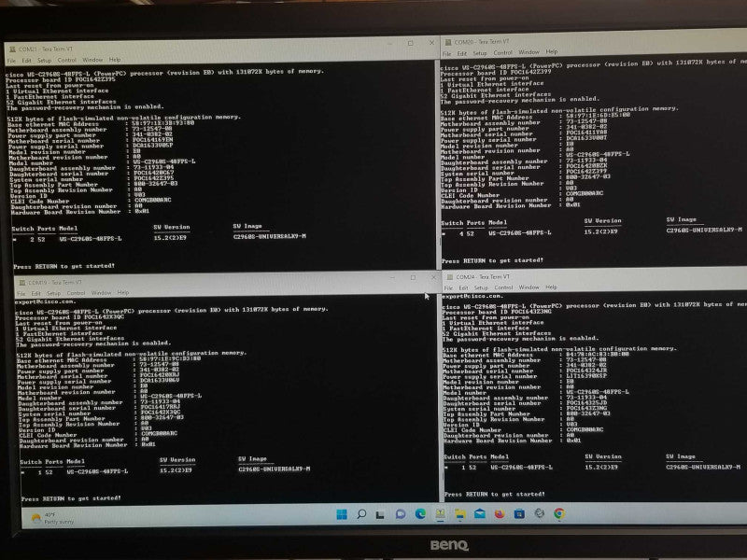This screenshot has height=560, width=747.
Task: Open the Windows Start menu
Action: tap(342, 514)
